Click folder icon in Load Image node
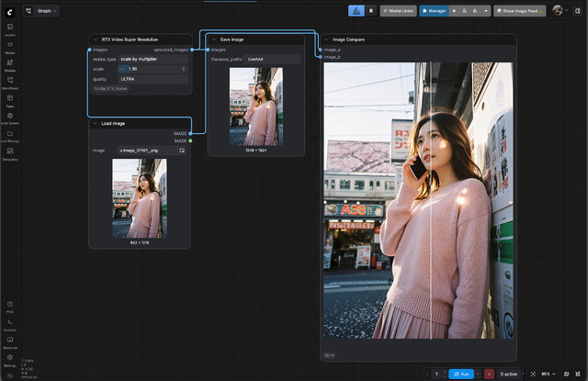 coord(182,150)
